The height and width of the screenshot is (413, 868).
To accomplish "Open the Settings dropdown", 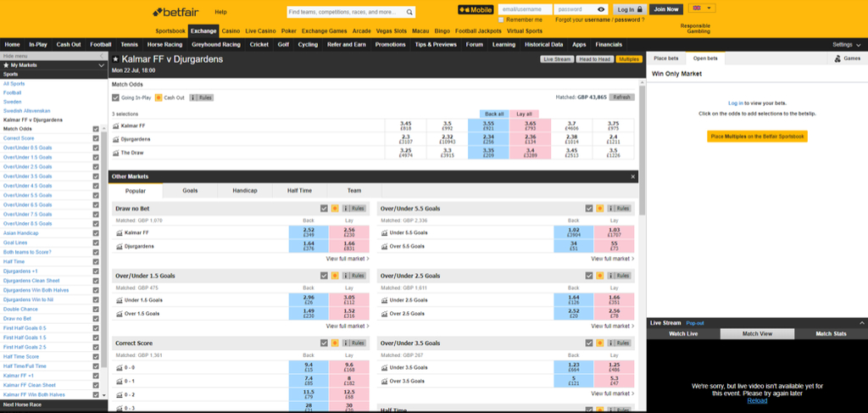I will click(846, 45).
